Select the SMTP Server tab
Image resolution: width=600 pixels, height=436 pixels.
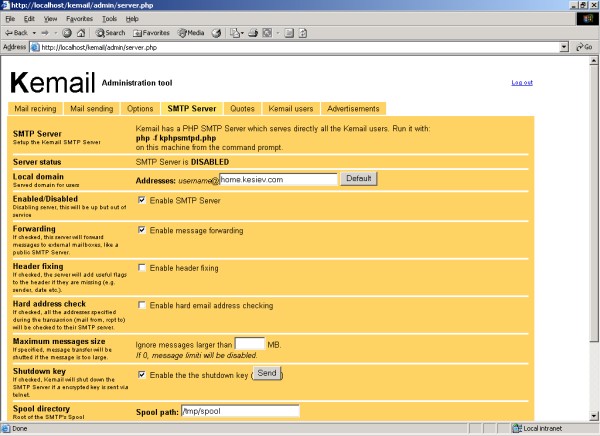pos(192,109)
